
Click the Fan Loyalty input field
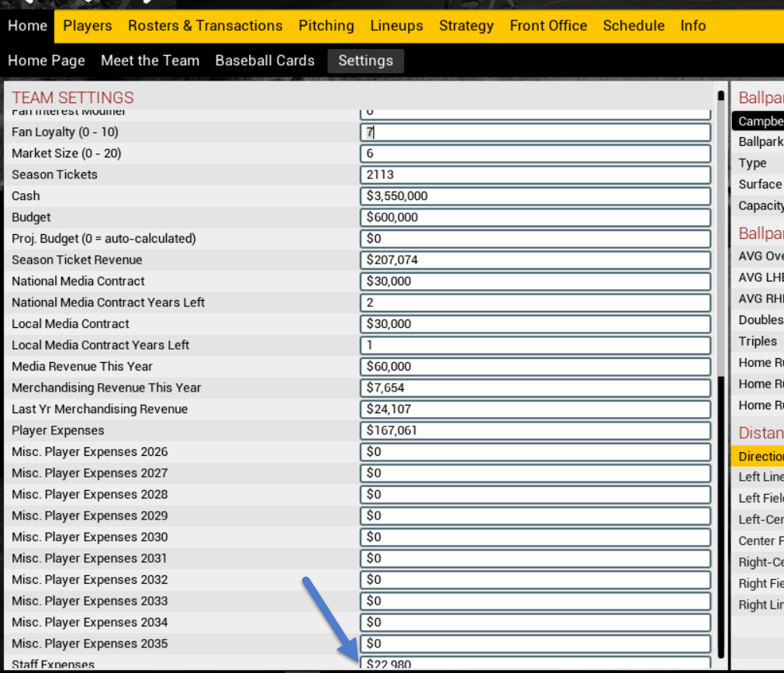tap(535, 133)
